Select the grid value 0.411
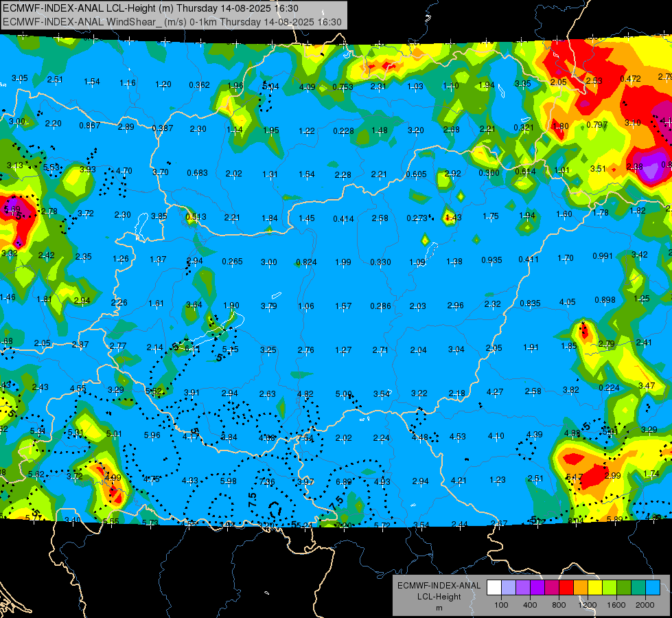This screenshot has width=672, height=618. [529, 259]
